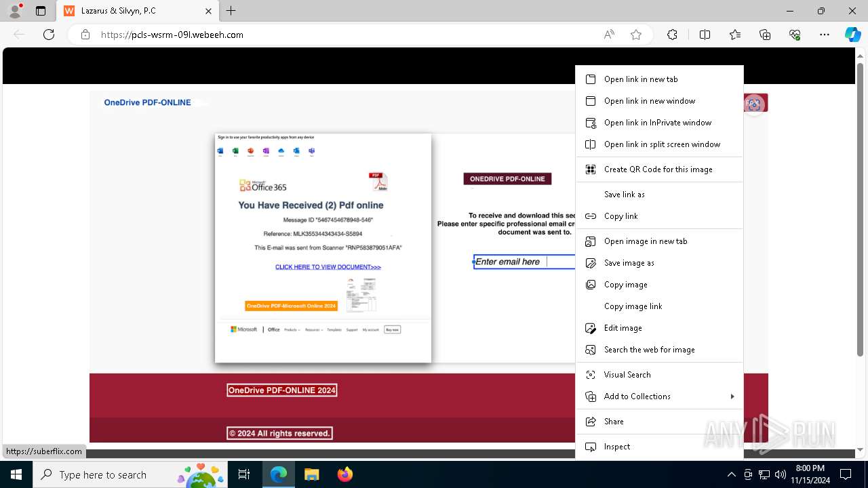
Task: Open Microsoft Edge from taskbar
Action: (x=279, y=474)
